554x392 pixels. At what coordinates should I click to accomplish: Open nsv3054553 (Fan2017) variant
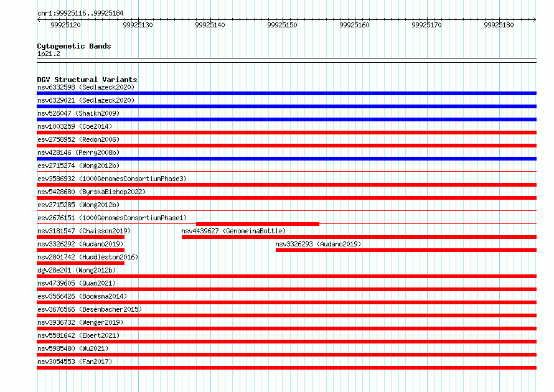(x=75, y=362)
